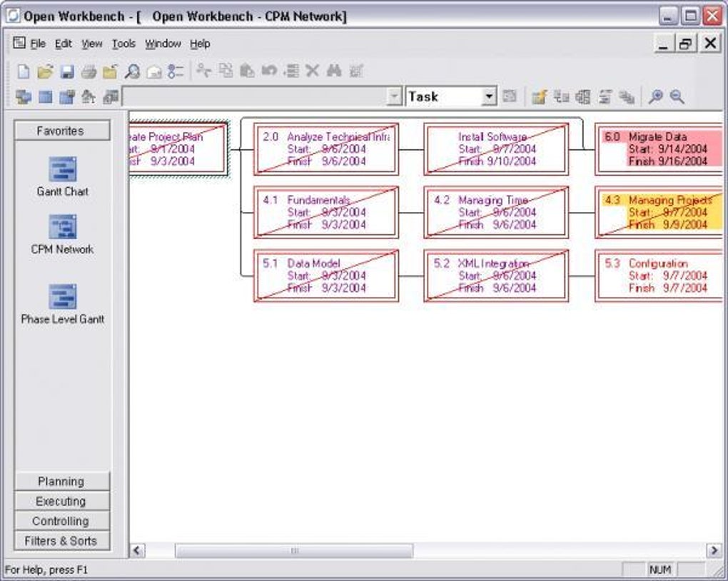Click the New file toolbar icon
The image size is (728, 581).
(24, 71)
